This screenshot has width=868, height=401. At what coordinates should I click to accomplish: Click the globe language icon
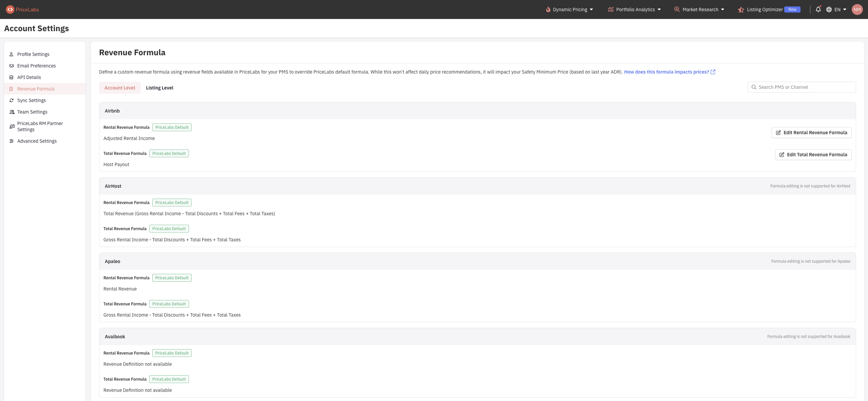tap(829, 9)
